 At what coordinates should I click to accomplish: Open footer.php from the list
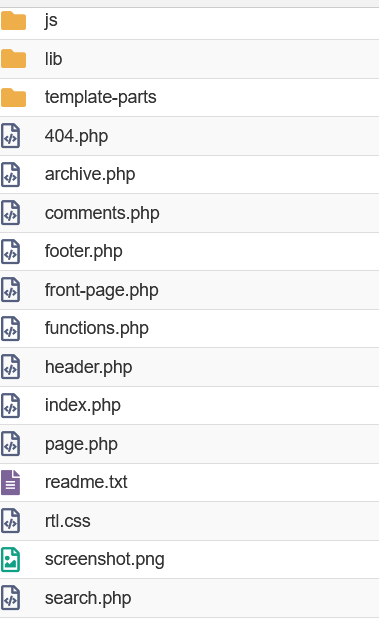pos(84,251)
